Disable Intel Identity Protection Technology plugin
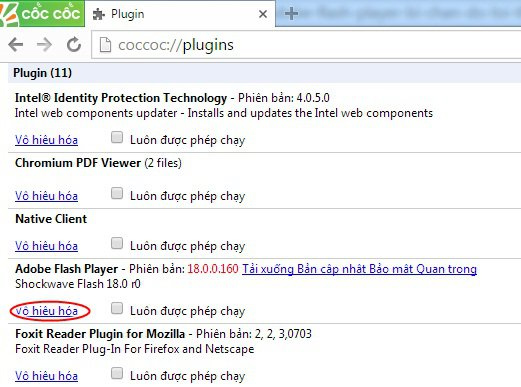This screenshot has width=521, height=387. (46, 140)
